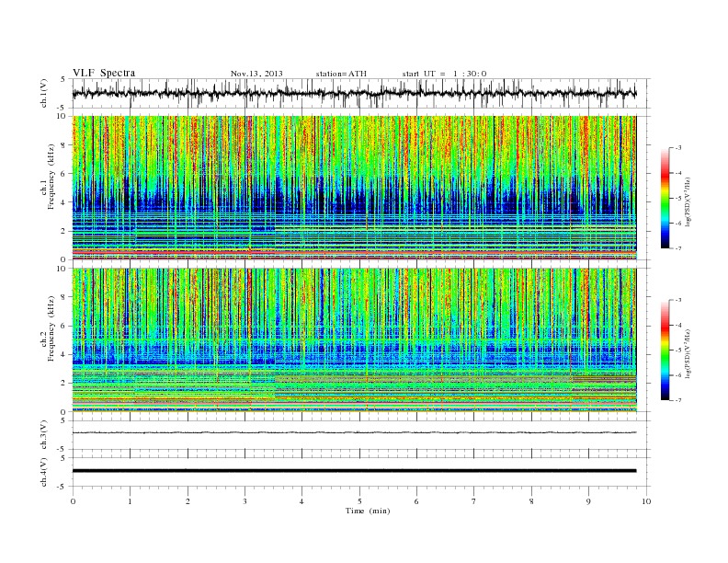Click the time axis tick label '5'
Viewport: 728px width, 563px height.
click(x=359, y=501)
